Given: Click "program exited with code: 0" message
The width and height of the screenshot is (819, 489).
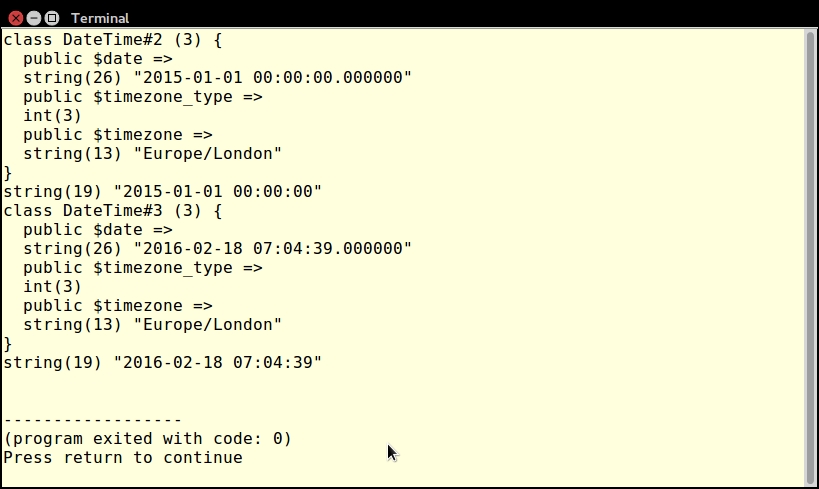Looking at the screenshot, I should [147, 439].
